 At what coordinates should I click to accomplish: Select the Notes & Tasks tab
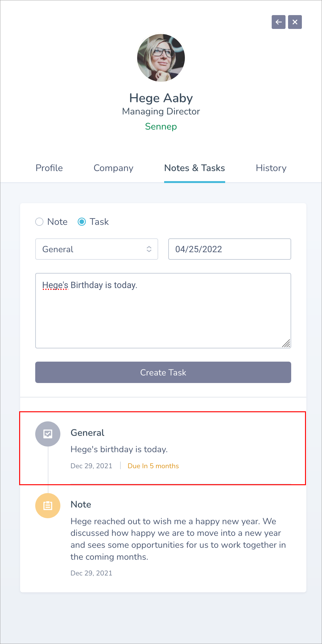195,168
